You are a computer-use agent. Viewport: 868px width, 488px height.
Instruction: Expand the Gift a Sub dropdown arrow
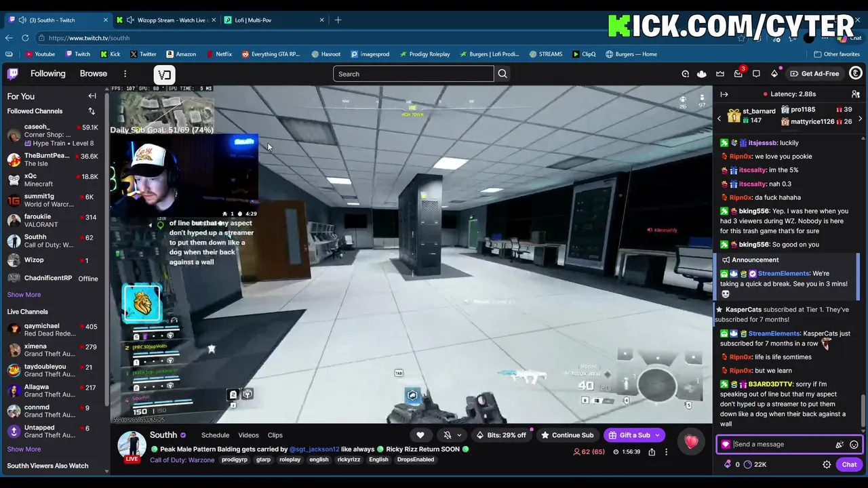click(x=657, y=435)
